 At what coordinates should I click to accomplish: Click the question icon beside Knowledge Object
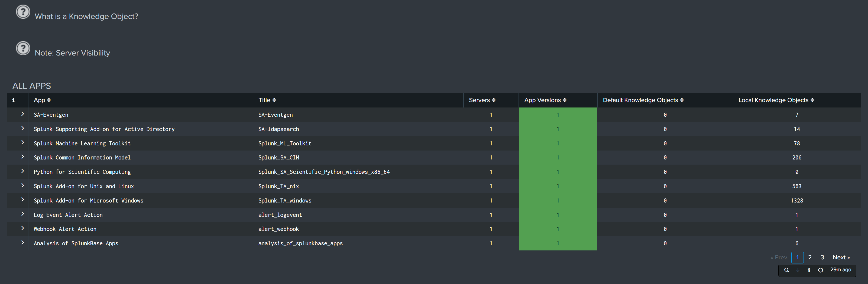click(x=23, y=12)
